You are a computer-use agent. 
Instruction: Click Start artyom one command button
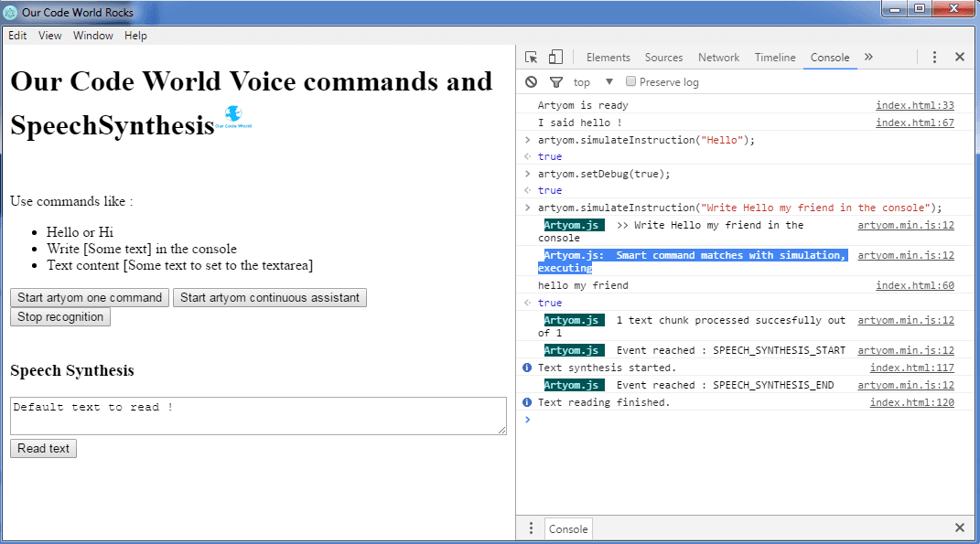point(90,298)
